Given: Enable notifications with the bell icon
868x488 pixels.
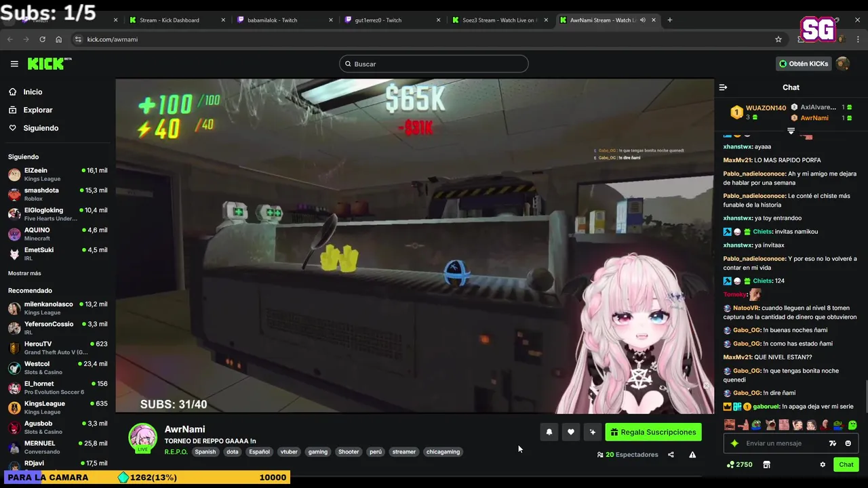Looking at the screenshot, I should point(549,432).
